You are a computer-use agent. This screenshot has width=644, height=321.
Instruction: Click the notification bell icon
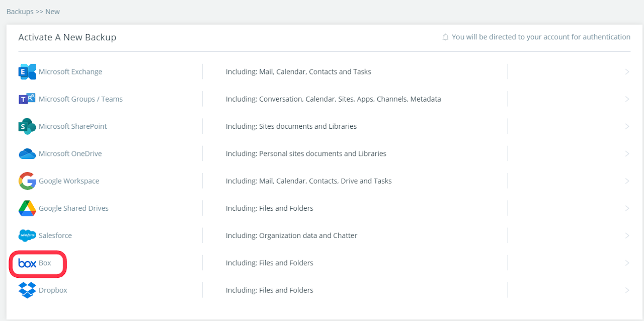(x=445, y=37)
